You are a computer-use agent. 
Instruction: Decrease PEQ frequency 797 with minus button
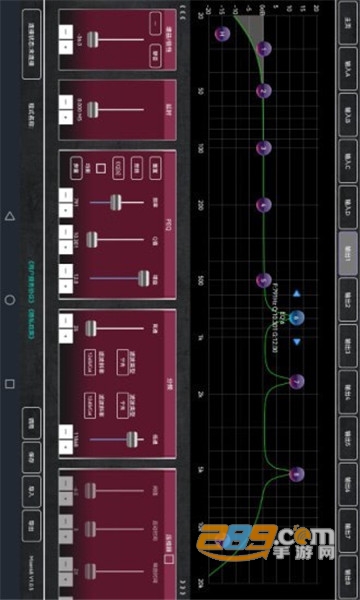tap(66, 196)
